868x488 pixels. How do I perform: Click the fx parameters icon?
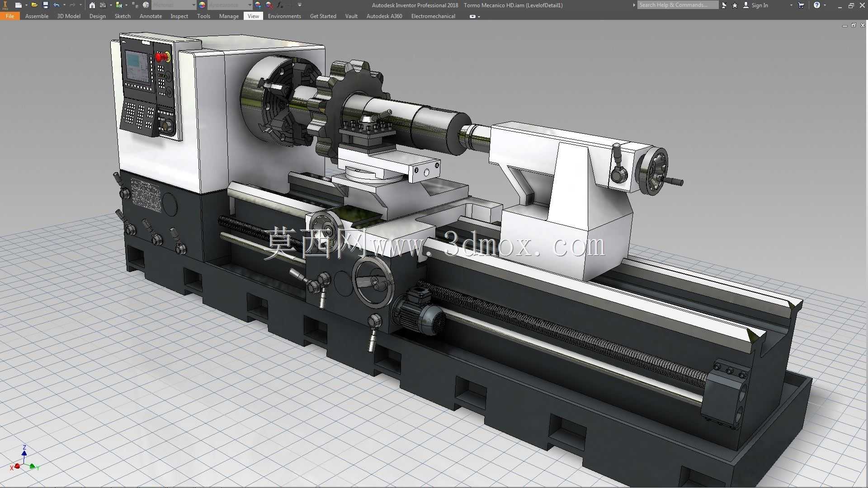(x=280, y=5)
